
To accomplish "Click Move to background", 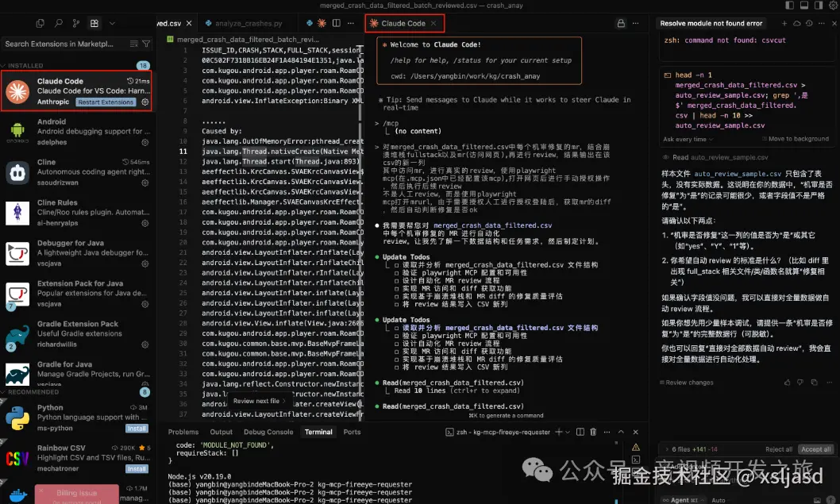I will (x=795, y=139).
